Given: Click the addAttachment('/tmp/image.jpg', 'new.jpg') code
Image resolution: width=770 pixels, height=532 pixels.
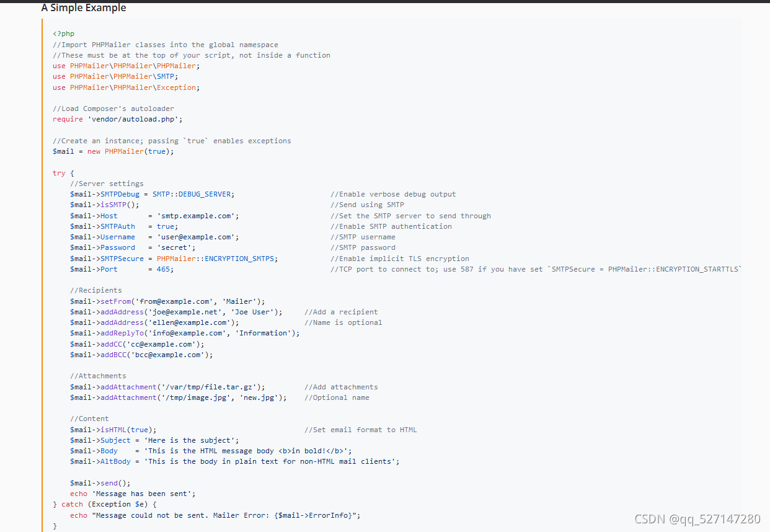Looking at the screenshot, I should (179, 397).
